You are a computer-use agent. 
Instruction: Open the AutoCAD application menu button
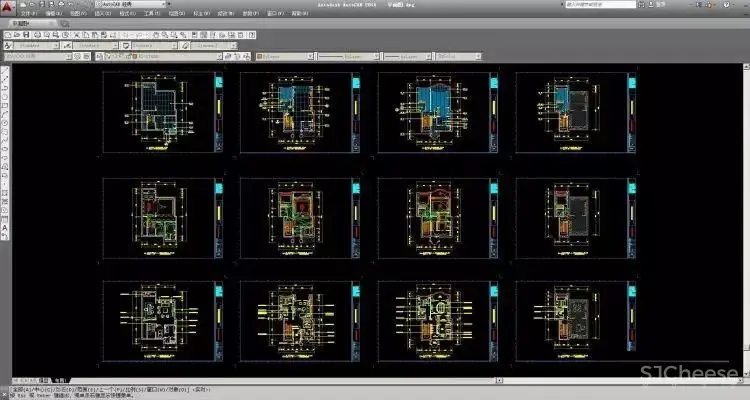point(8,8)
